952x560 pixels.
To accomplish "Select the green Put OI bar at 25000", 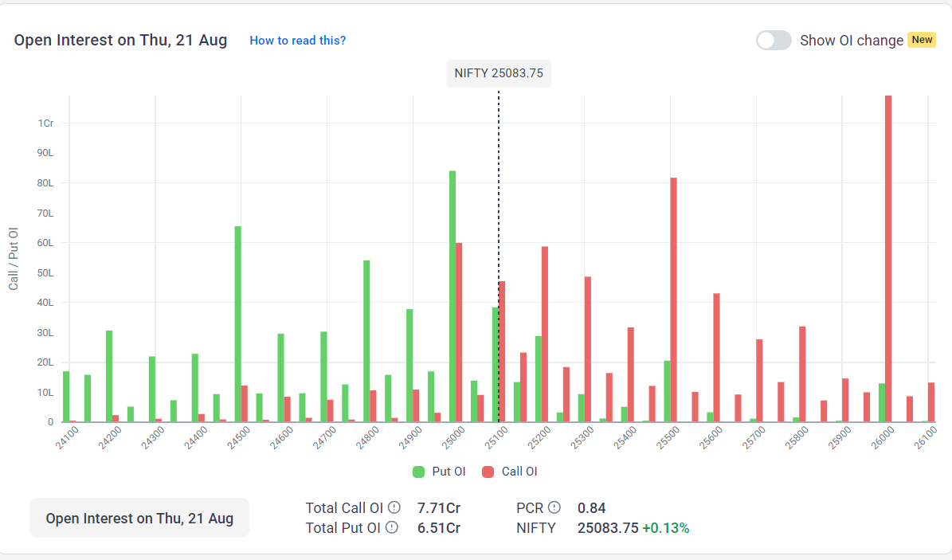I will [452, 296].
